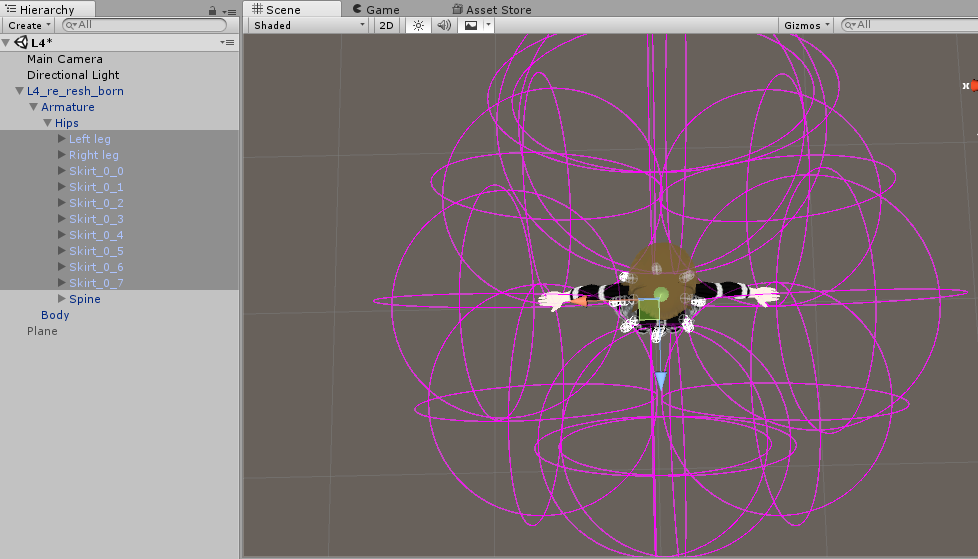This screenshot has height=559, width=978.
Task: Expand the Skirt_0_4 node
Action: [62, 235]
